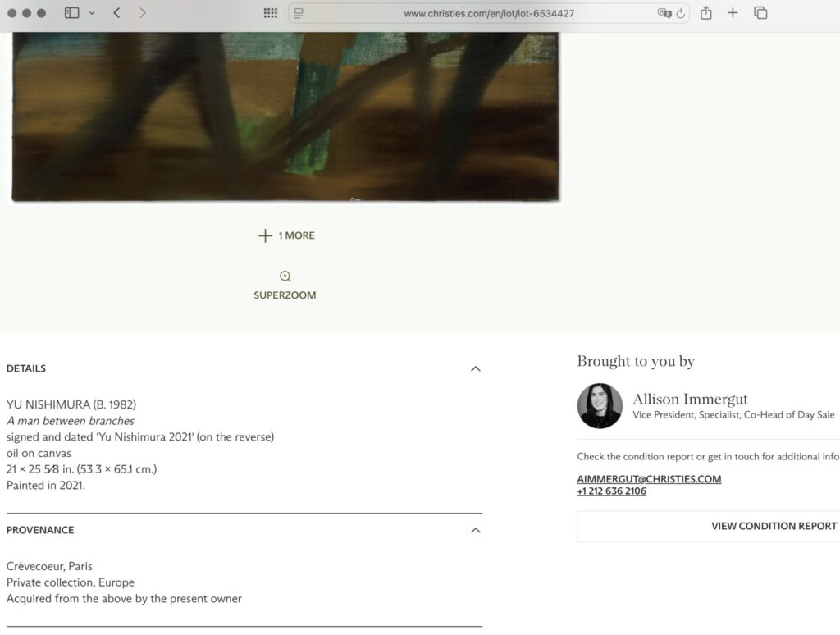840x635 pixels.
Task: Select 'Acquired from the above by the present owner'
Action: click(x=124, y=599)
